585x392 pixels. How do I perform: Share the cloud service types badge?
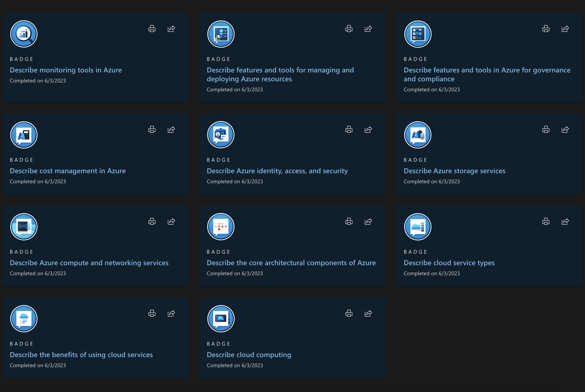565,221
